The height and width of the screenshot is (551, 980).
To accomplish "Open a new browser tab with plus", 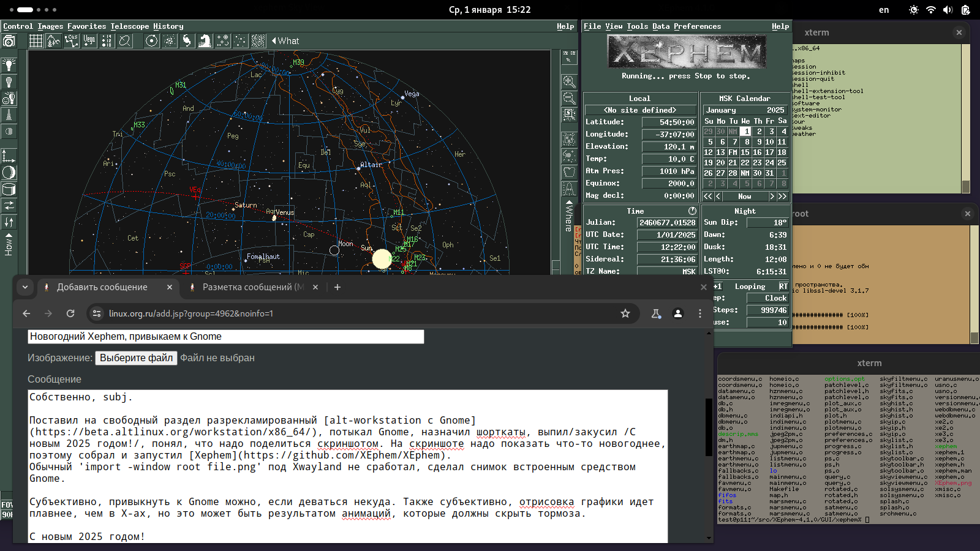I will click(337, 287).
